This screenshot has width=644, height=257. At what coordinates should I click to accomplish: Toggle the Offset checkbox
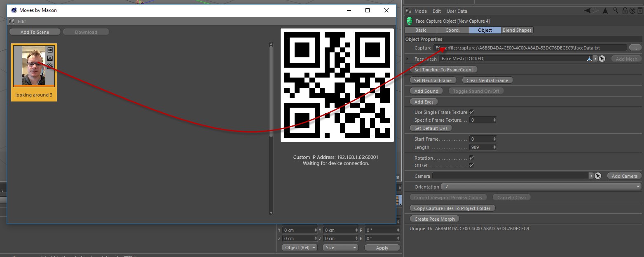point(471,165)
